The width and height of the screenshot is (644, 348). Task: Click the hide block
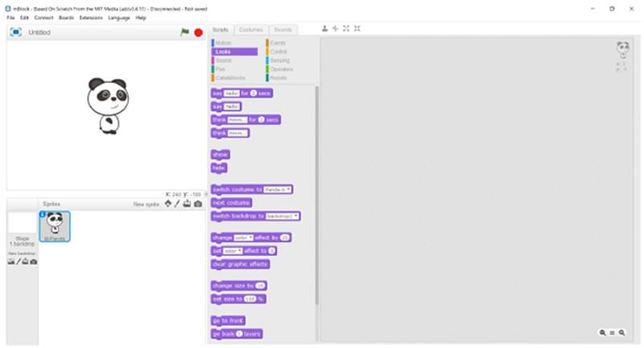(219, 168)
